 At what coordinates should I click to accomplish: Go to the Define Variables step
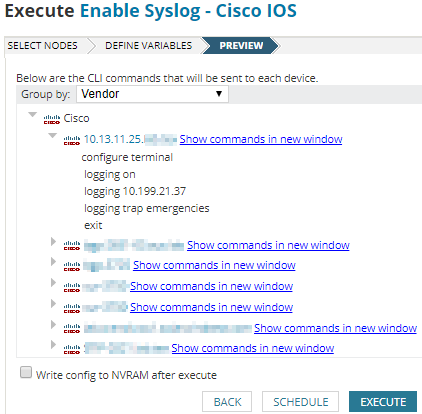(x=148, y=46)
